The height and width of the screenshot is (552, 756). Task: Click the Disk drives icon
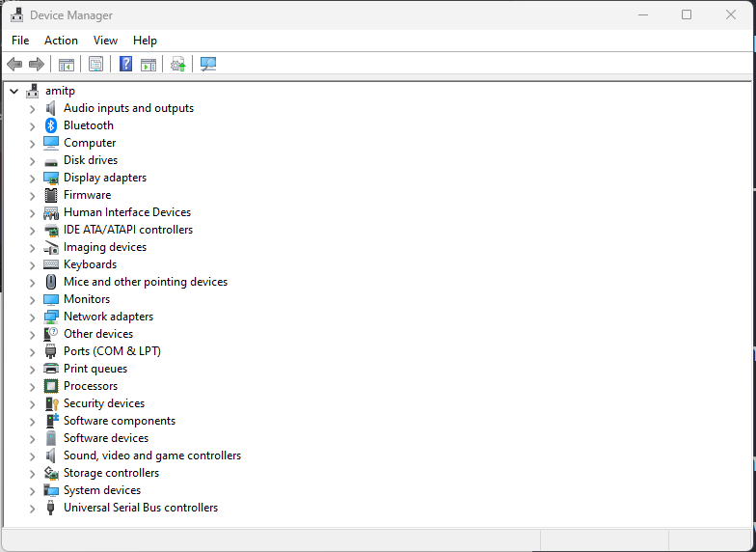coord(50,162)
